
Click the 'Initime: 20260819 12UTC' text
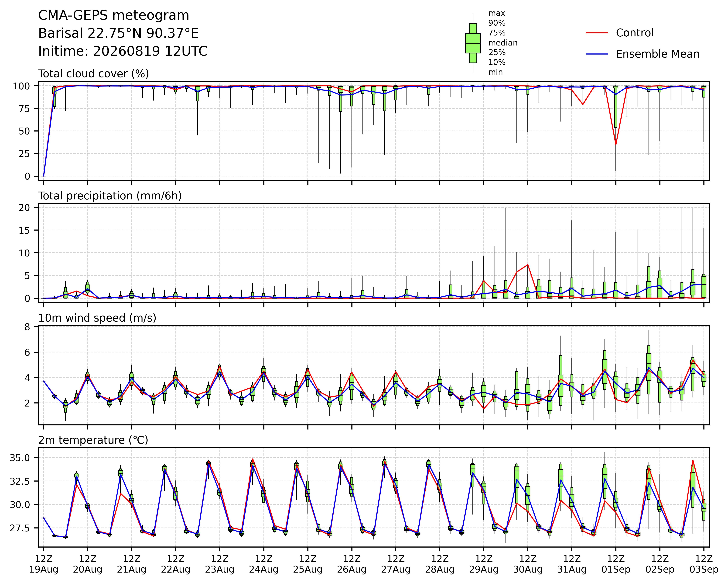click(123, 51)
